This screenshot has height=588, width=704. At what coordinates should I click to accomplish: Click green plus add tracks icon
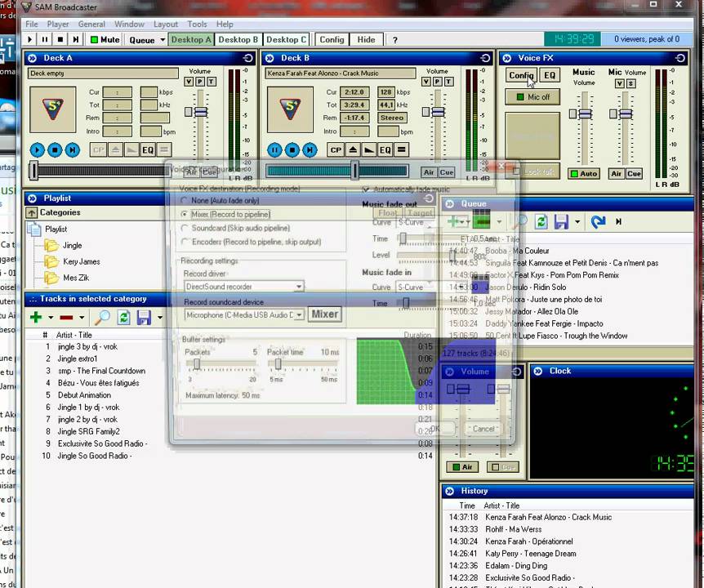click(36, 318)
